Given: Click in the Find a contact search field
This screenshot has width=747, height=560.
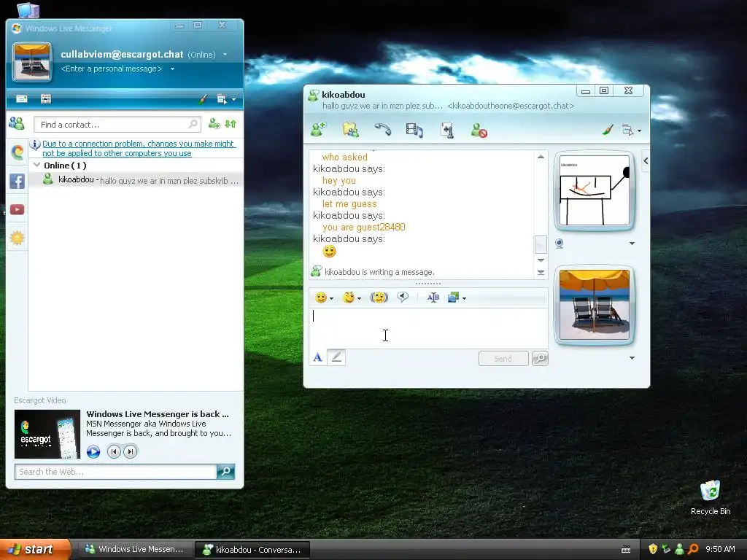Looking at the screenshot, I should 117,124.
